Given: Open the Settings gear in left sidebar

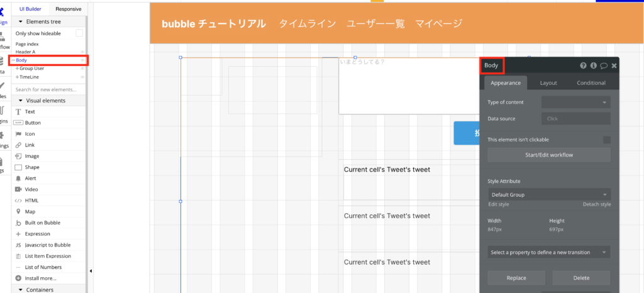Looking at the screenshot, I should point(3,140).
